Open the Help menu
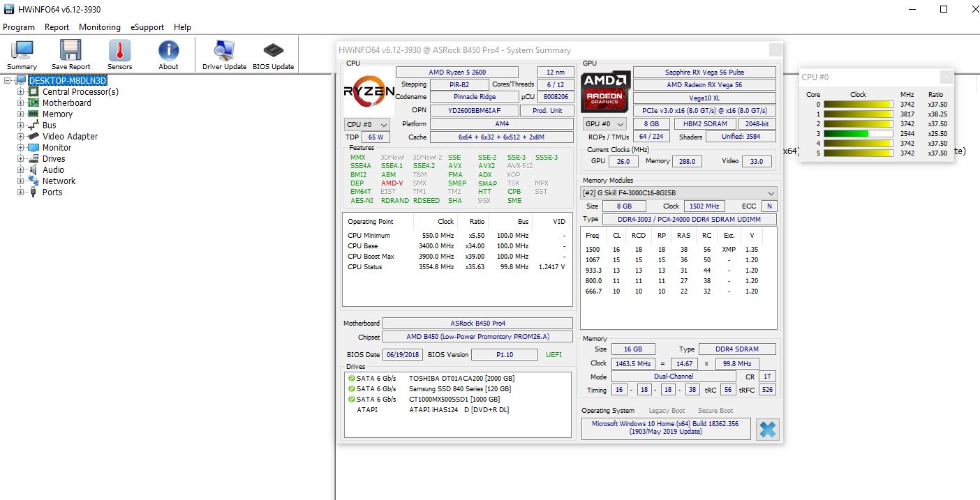The image size is (980, 500). click(x=182, y=27)
